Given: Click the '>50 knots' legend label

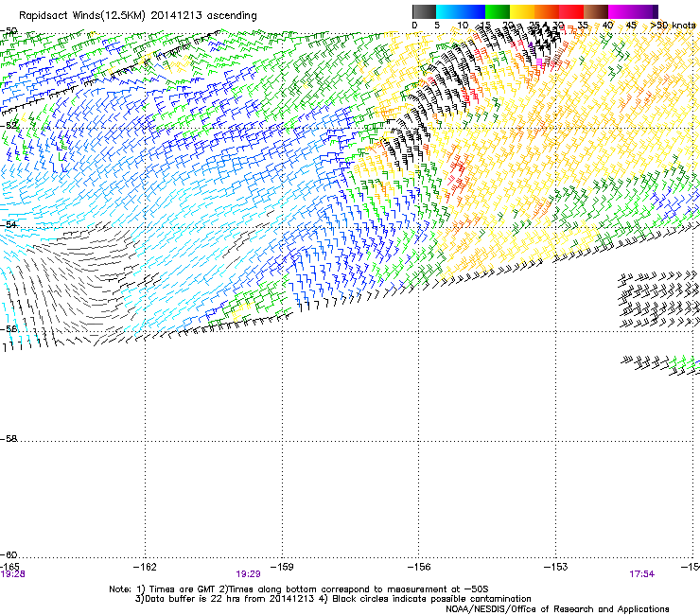Looking at the screenshot, I should 673,26.
